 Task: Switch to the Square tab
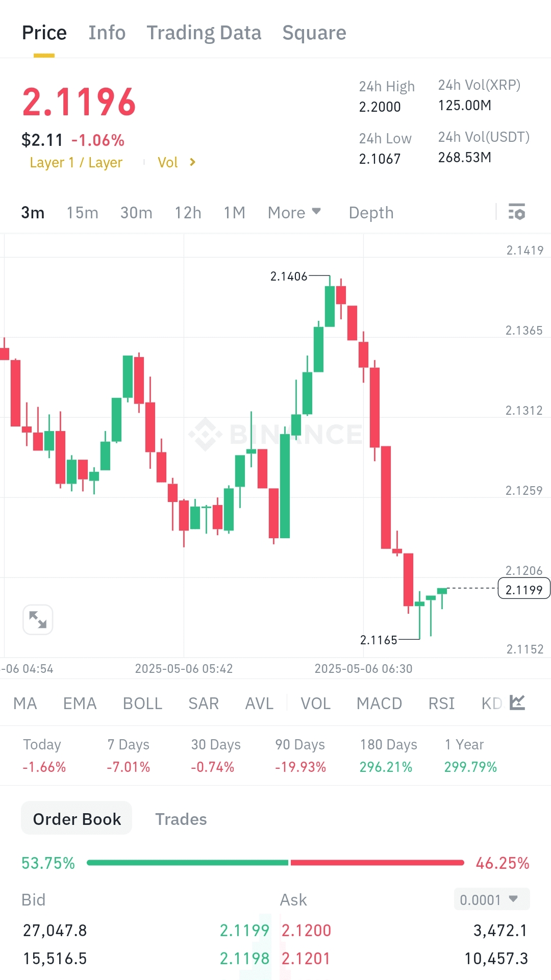(314, 33)
